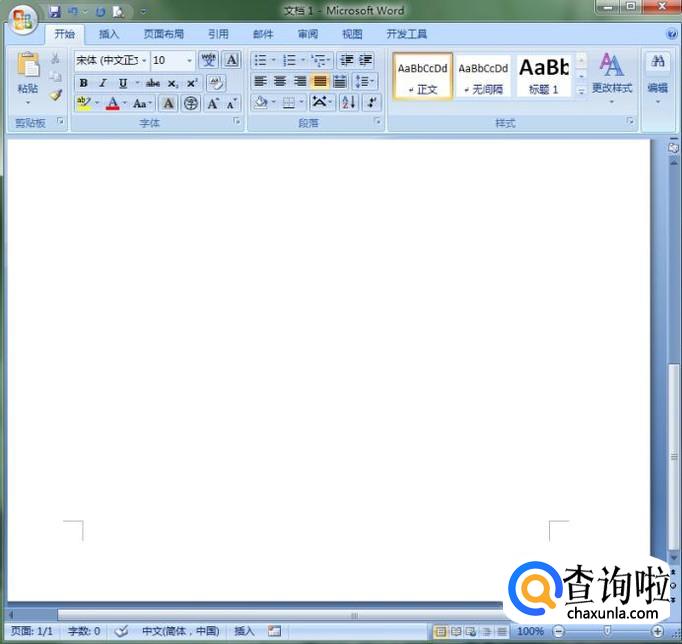Open Change Case Aa menu
Image resolution: width=682 pixels, height=644 pixels.
(x=142, y=103)
